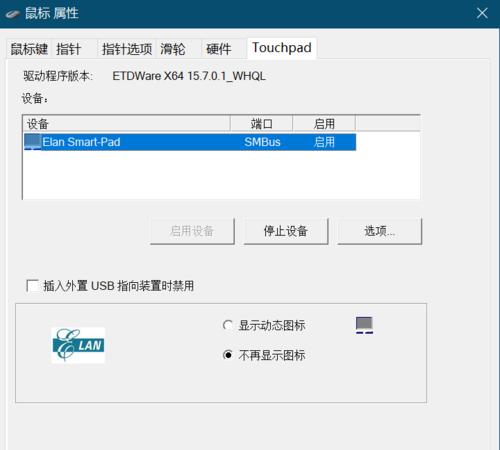Screen dimensions: 500x450
Task: Enable 插入外置 USB 指向装置时禁用 checkbox
Action: (32, 286)
